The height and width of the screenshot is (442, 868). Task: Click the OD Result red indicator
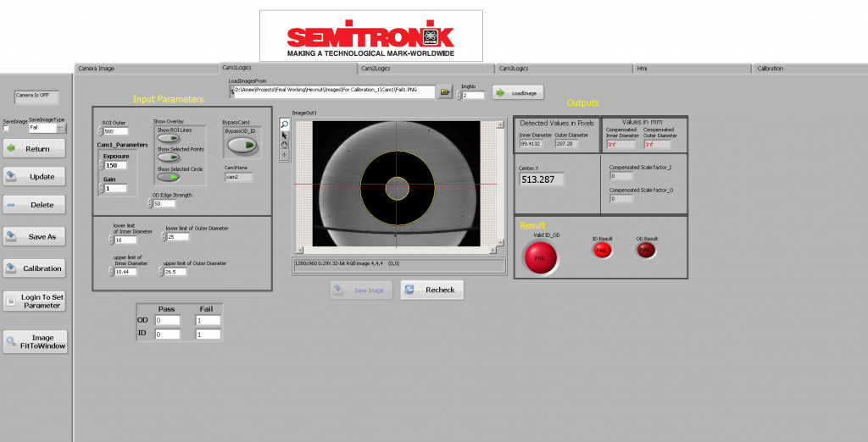pyautogui.click(x=646, y=250)
